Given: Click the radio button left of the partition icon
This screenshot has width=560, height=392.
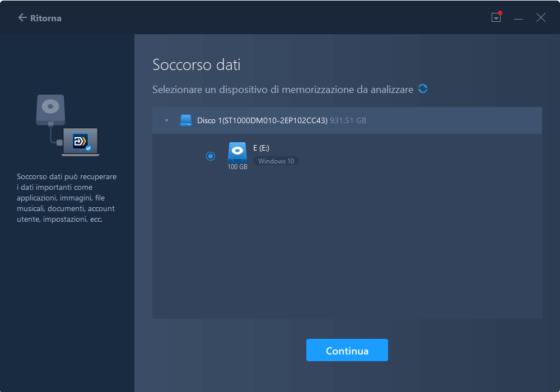Looking at the screenshot, I should (211, 156).
